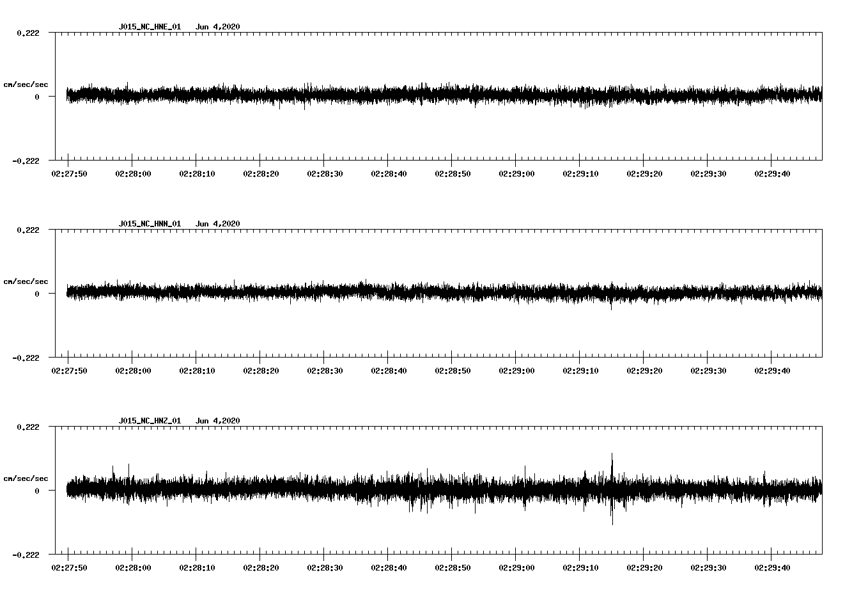Select 02:29:00 time label under HNN plot

point(516,371)
